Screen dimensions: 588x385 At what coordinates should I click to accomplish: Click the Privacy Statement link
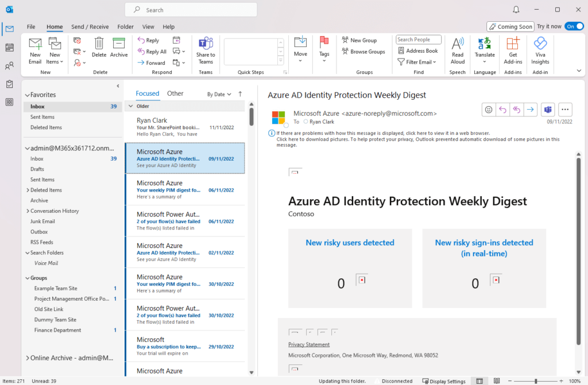coord(309,344)
